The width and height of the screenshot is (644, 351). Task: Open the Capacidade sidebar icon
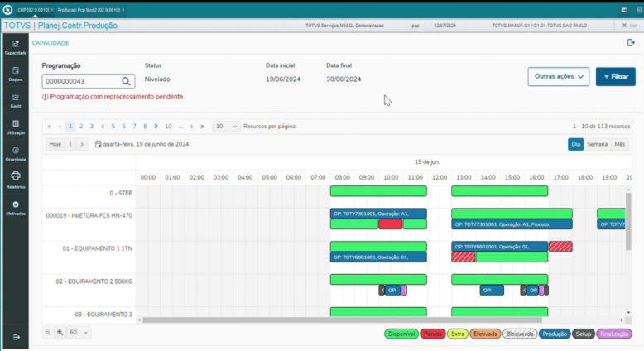[x=16, y=46]
